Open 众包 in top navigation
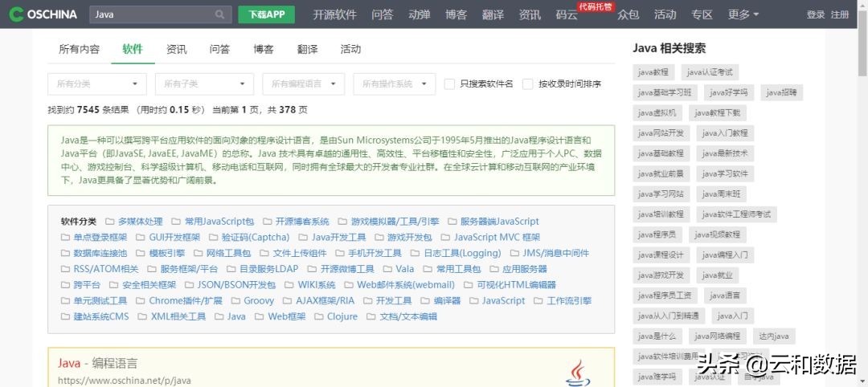868x387 pixels. pyautogui.click(x=628, y=14)
